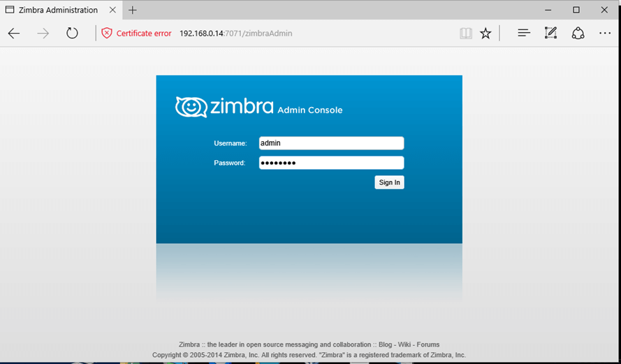Add page to favorites with star icon
The image size is (621, 364).
pos(485,34)
